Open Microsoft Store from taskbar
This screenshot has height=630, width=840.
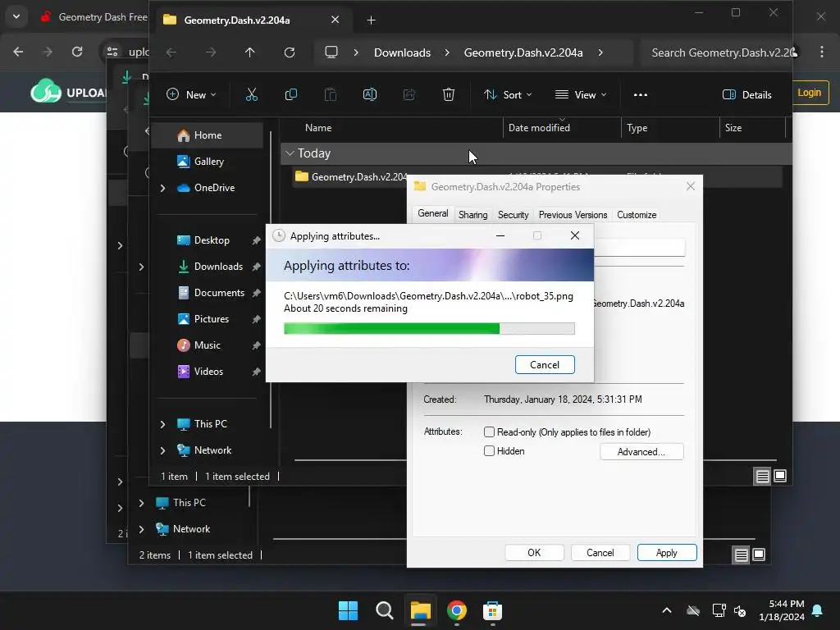coord(492,610)
